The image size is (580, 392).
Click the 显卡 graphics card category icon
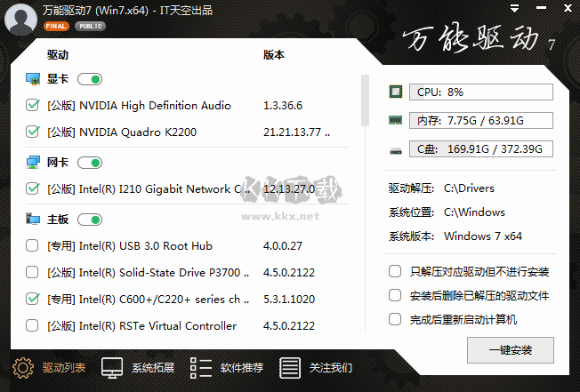click(33, 79)
